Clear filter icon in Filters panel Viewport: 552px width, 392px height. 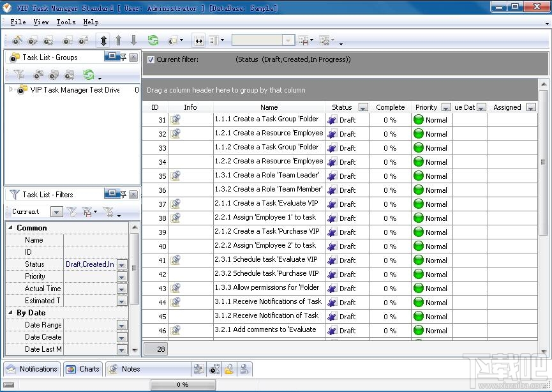(108, 212)
